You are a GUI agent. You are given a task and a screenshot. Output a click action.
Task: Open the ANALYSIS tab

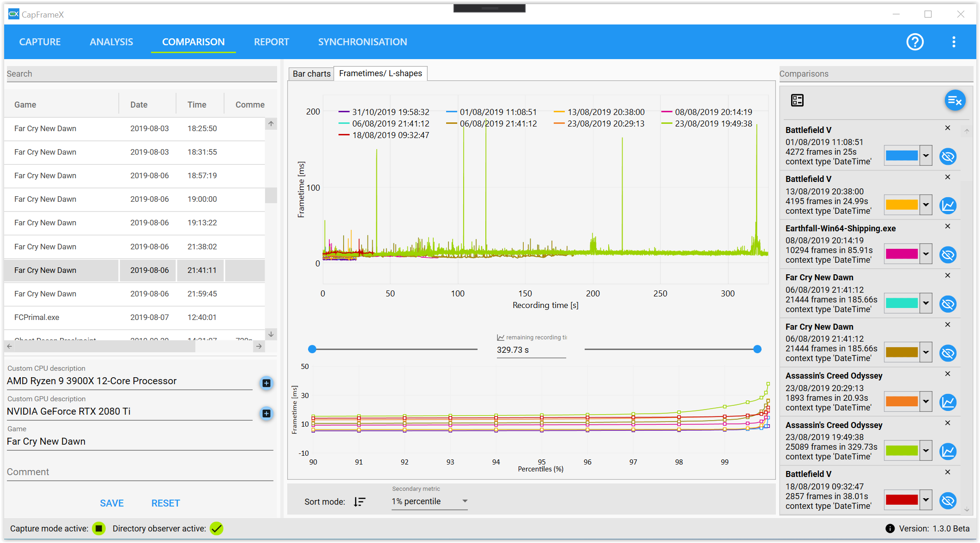tap(111, 42)
